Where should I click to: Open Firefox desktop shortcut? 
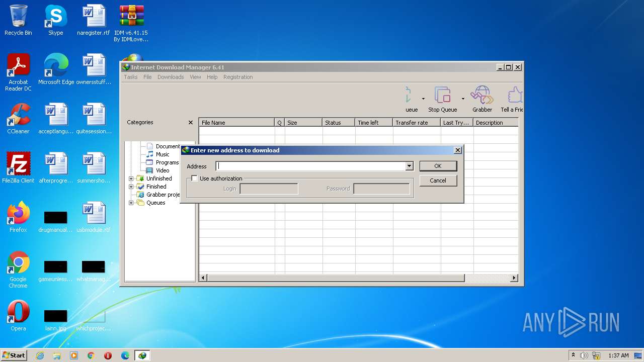click(18, 213)
